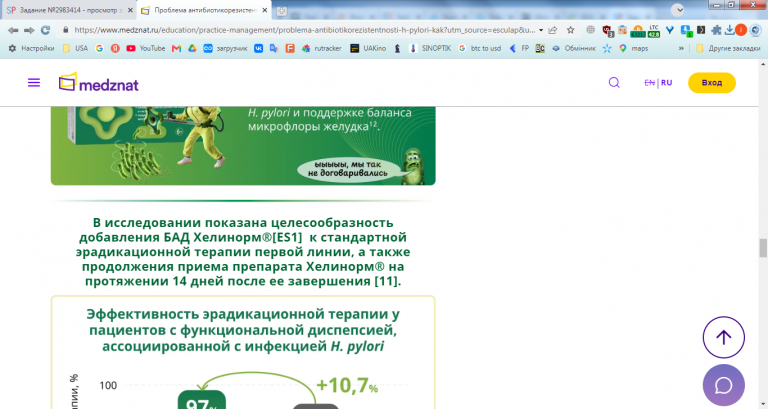Switch site language to EN
Viewport: 768px width, 409px height.
pyautogui.click(x=649, y=82)
